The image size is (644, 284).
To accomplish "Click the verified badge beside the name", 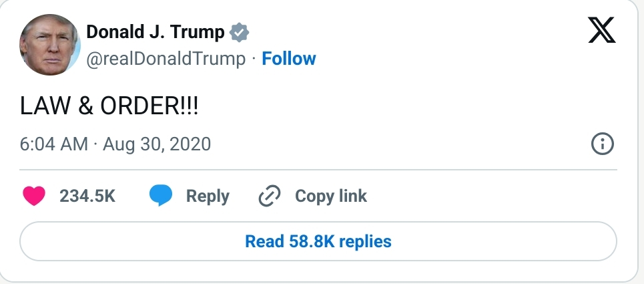I will pos(239,32).
